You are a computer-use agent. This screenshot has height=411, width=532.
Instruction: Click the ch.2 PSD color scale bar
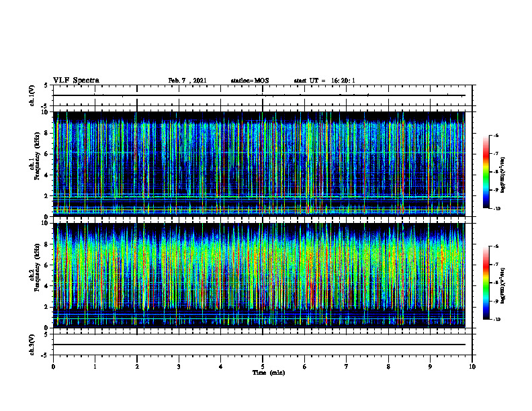(486, 283)
